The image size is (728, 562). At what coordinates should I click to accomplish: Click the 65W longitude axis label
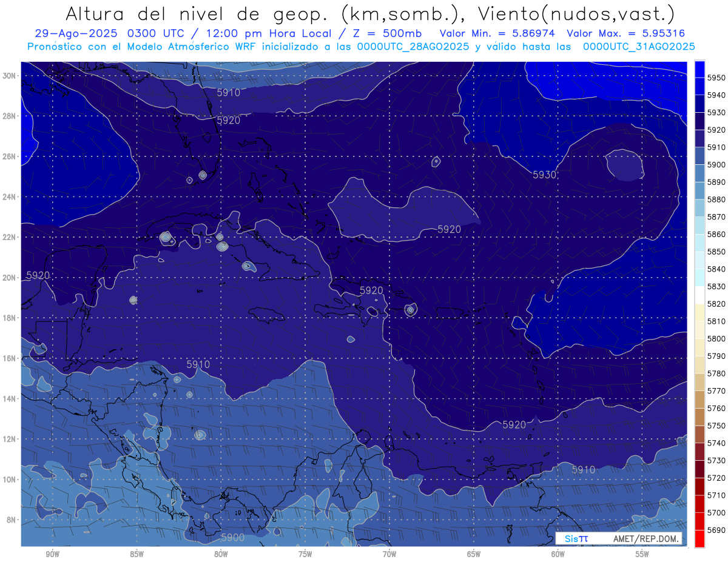coord(474,554)
